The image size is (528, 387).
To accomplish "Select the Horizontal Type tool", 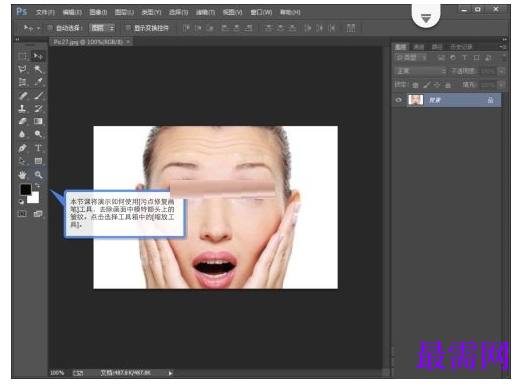I will 38,148.
